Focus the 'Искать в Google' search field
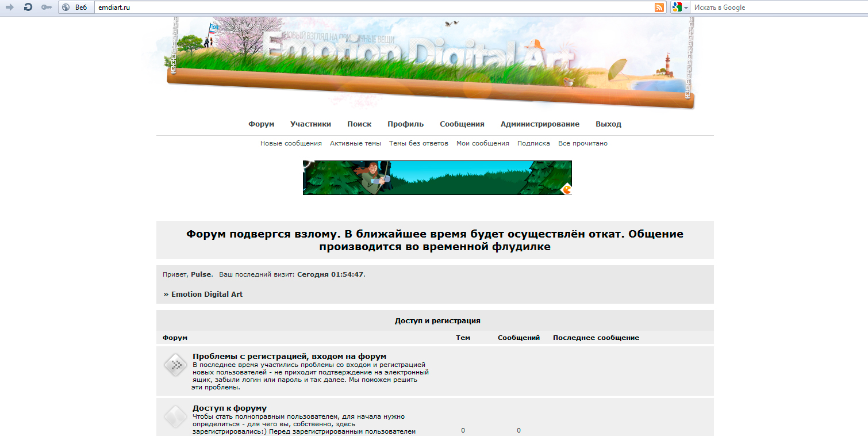This screenshot has height=436, width=868. [779, 7]
